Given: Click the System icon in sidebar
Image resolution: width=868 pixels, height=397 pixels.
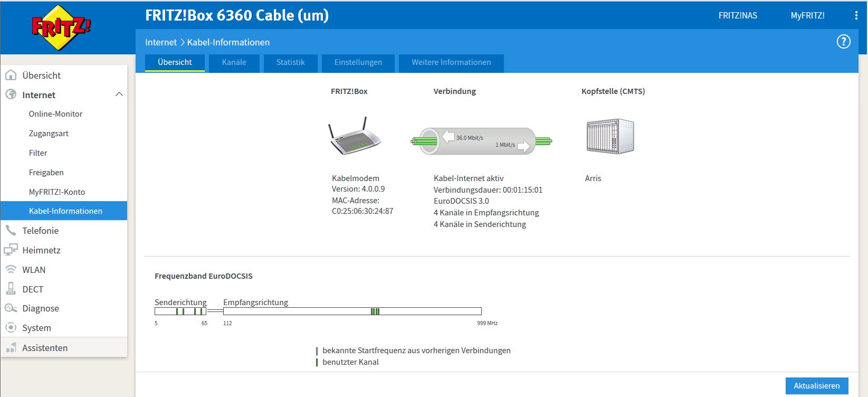Looking at the screenshot, I should coord(11,327).
